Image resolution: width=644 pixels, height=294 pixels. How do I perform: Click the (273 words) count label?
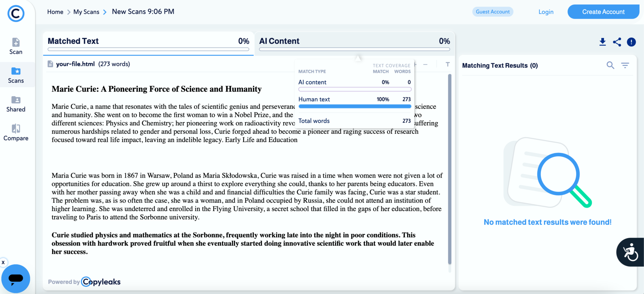pyautogui.click(x=114, y=64)
